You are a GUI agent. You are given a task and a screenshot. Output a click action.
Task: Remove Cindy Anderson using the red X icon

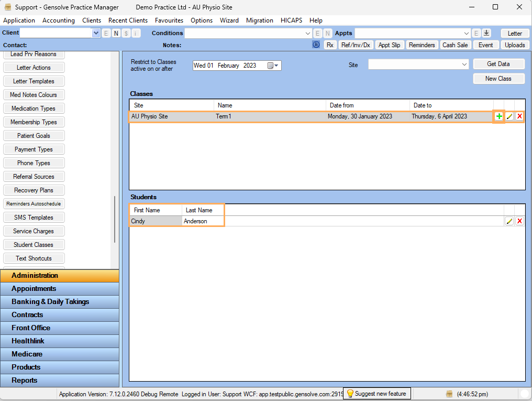(519, 221)
